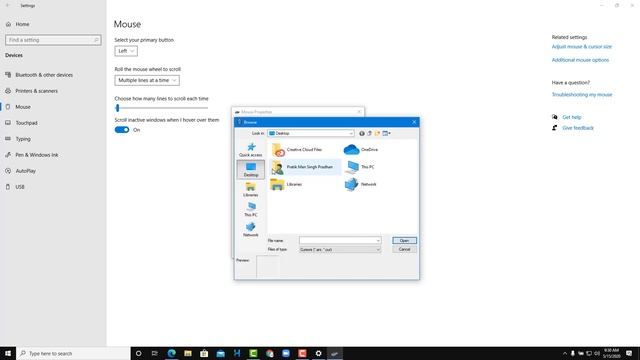Open Printers & scanners settings

36,91
